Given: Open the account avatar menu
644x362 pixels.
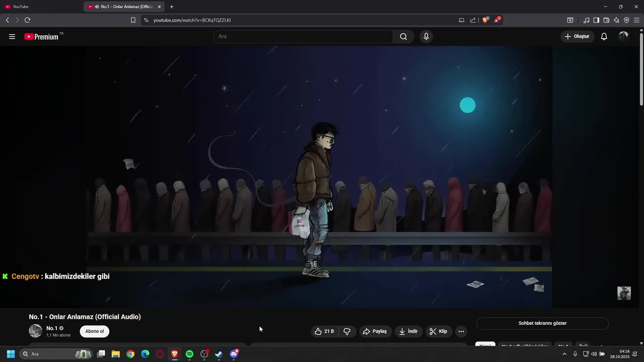Looking at the screenshot, I should click(623, 37).
